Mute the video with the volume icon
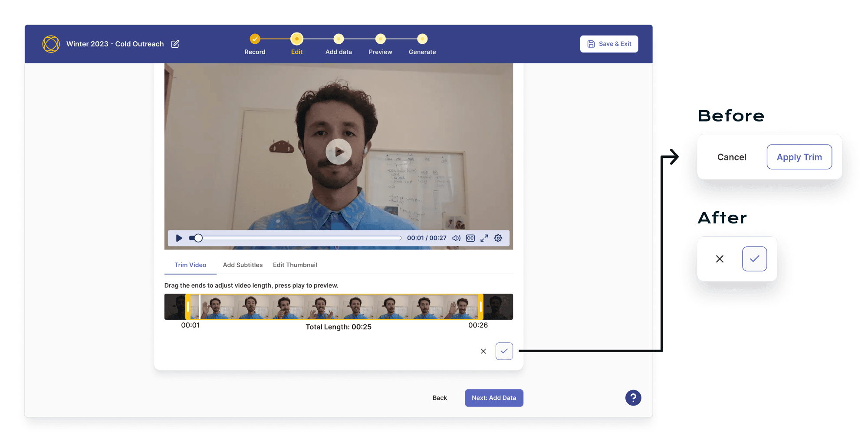The width and height of the screenshot is (868, 442). [x=456, y=238]
